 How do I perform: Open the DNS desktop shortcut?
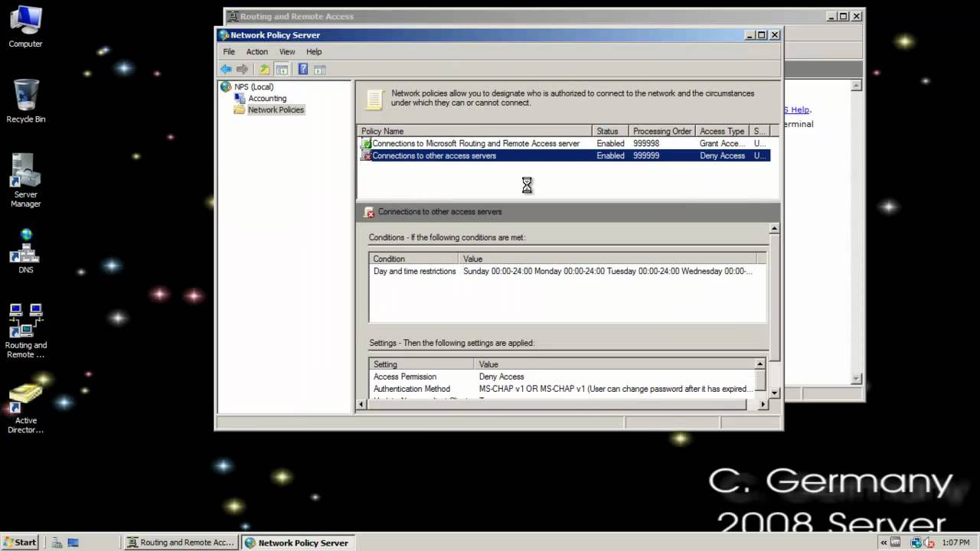[25, 251]
